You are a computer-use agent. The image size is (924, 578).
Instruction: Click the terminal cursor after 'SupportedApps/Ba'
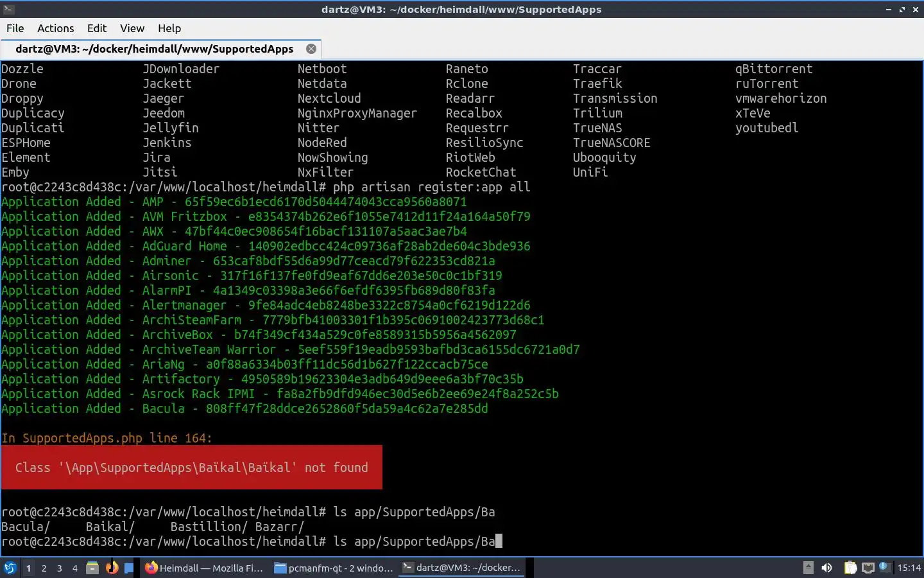point(499,541)
